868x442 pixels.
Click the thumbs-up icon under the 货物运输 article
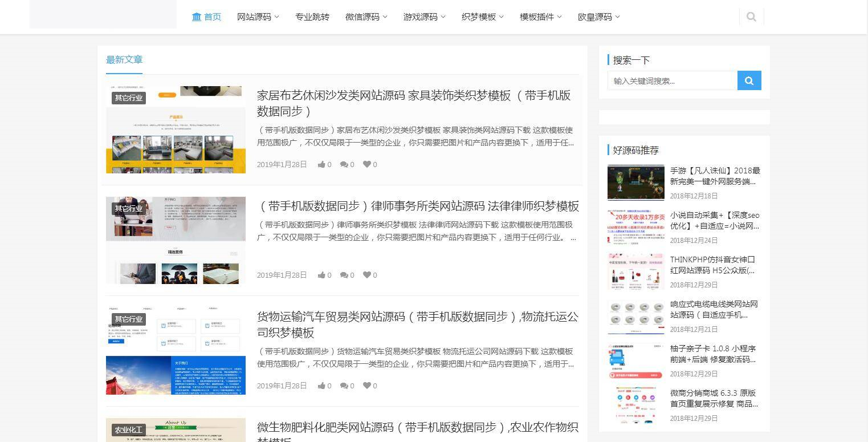point(321,386)
